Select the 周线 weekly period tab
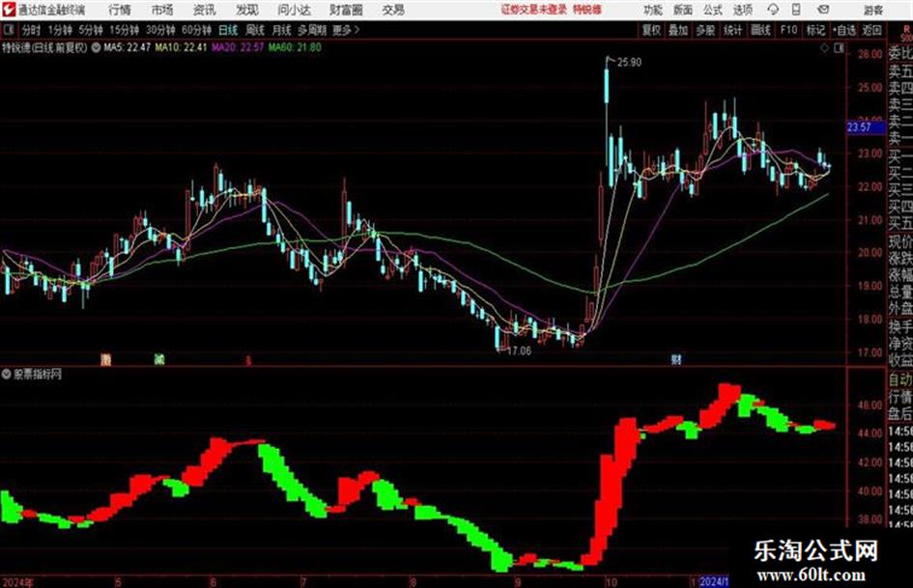 255,30
